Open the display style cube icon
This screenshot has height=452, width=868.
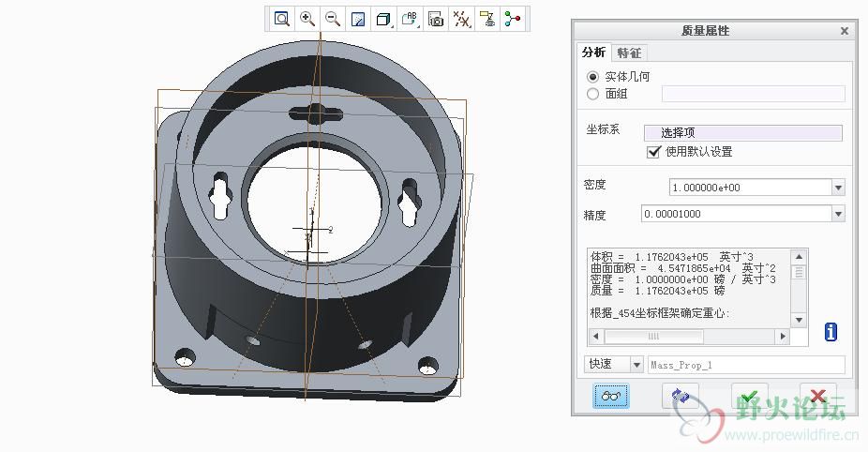coord(383,20)
